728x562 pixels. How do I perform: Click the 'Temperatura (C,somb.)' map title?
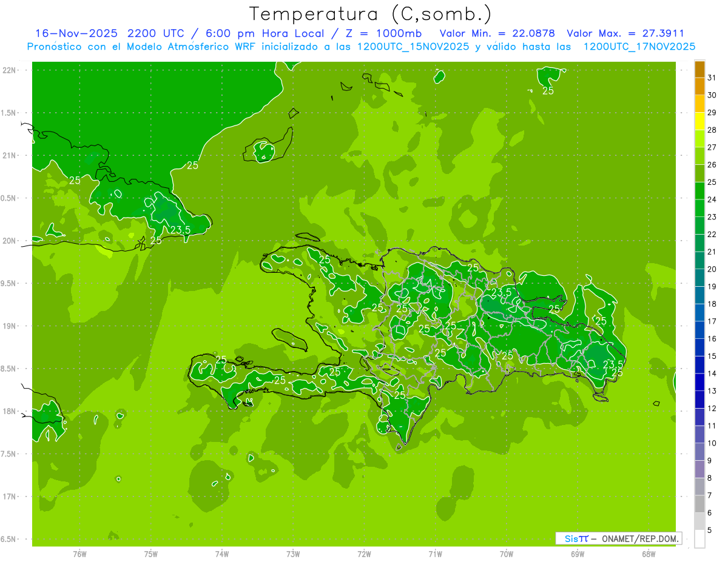(370, 14)
